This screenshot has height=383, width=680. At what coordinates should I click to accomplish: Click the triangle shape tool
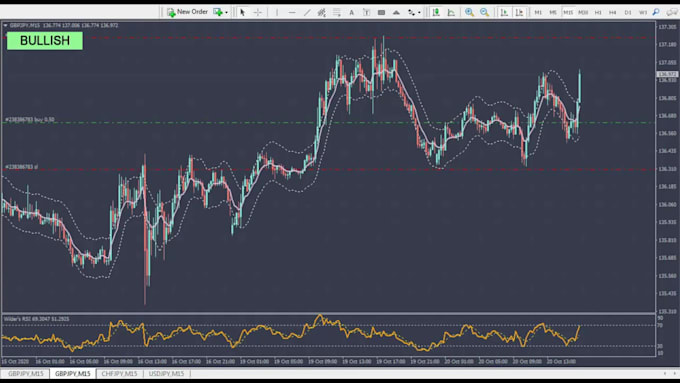(396, 13)
